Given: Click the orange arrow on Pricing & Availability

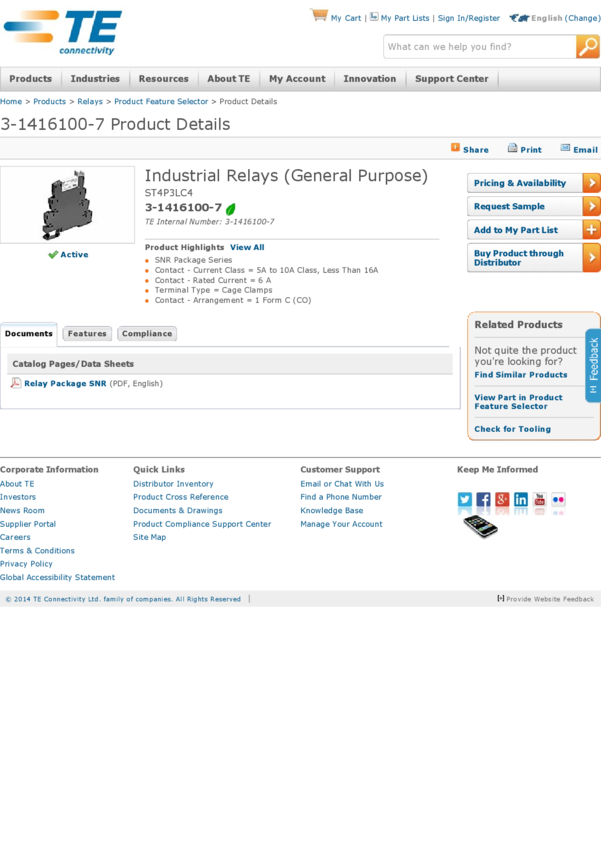Looking at the screenshot, I should pyautogui.click(x=591, y=183).
